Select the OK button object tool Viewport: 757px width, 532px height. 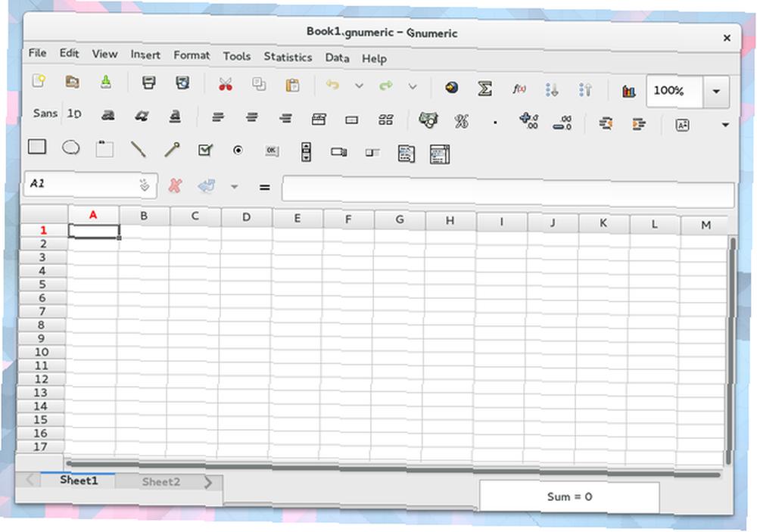271,151
